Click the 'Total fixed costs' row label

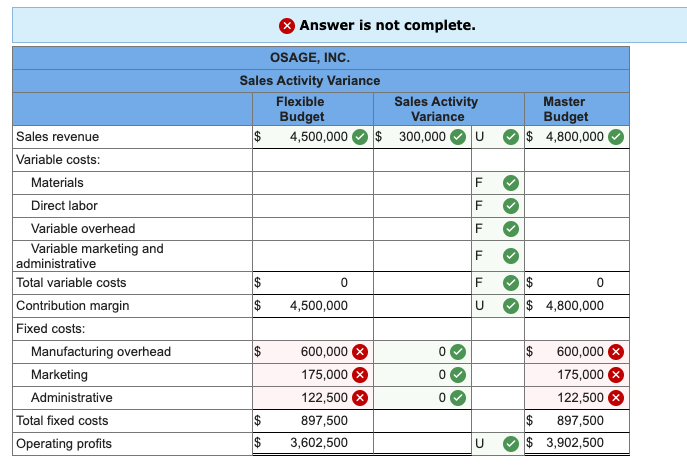pyautogui.click(x=62, y=421)
